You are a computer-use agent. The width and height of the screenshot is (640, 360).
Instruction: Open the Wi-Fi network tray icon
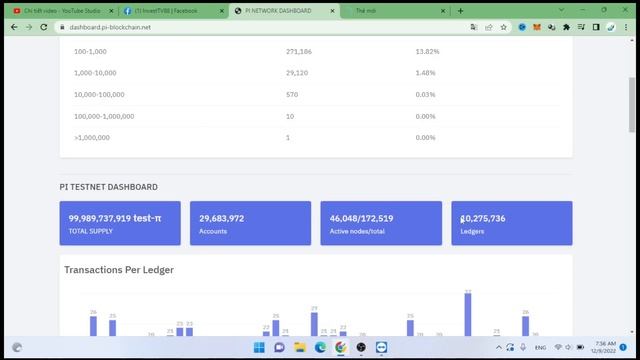tap(558, 347)
